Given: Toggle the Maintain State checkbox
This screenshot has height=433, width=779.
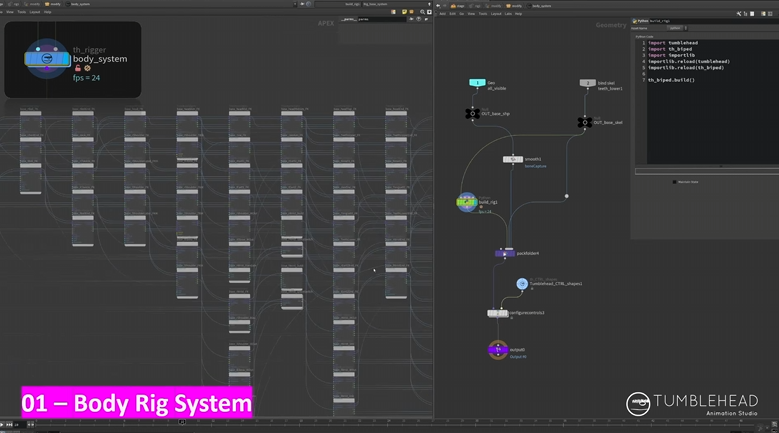Looking at the screenshot, I should (674, 182).
